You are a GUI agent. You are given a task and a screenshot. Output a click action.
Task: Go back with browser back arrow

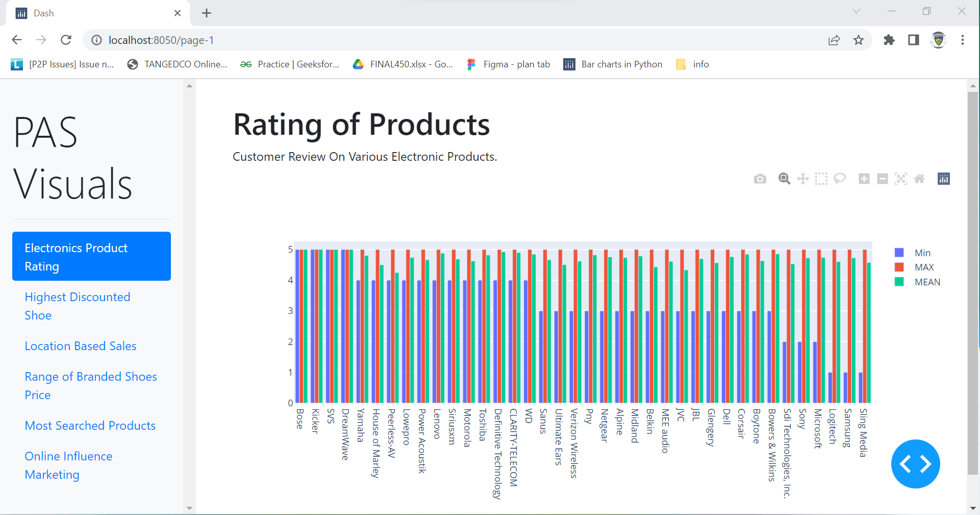[17, 40]
